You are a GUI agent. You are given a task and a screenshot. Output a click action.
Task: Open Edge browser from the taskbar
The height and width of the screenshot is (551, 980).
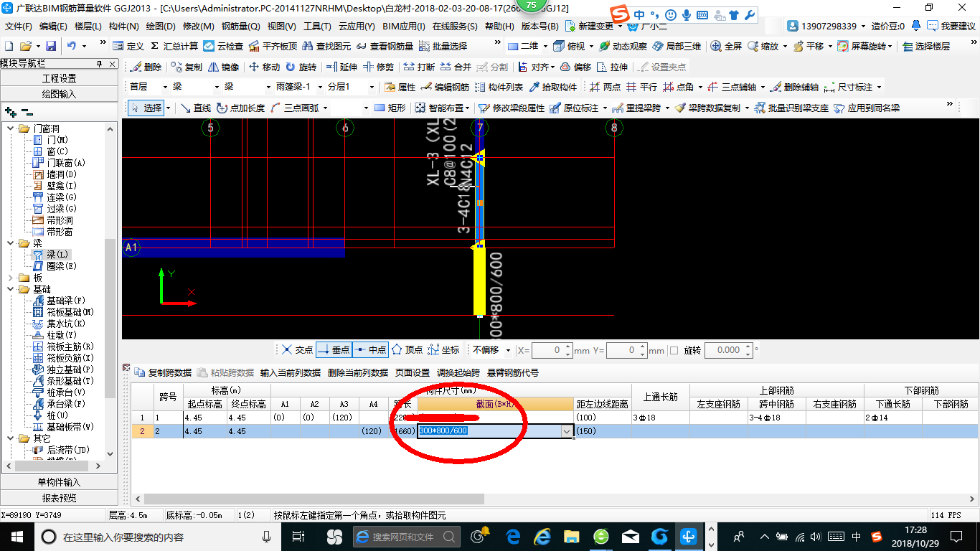coord(513,536)
